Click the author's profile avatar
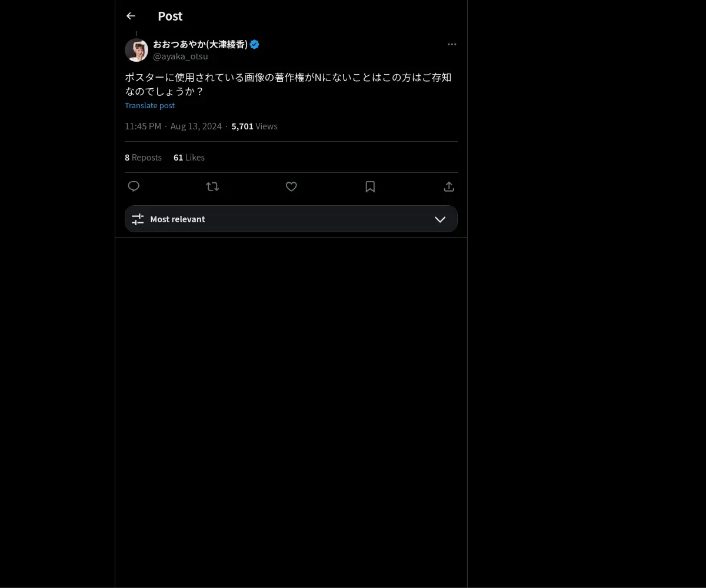The width and height of the screenshot is (706, 588). coord(136,50)
